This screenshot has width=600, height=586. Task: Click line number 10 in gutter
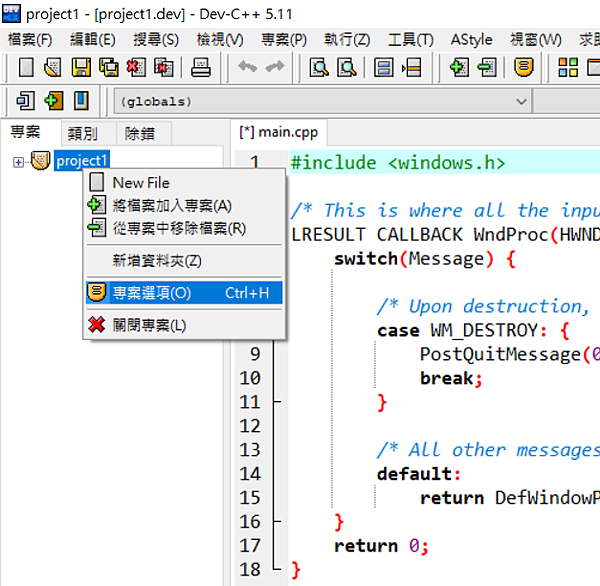(250, 378)
